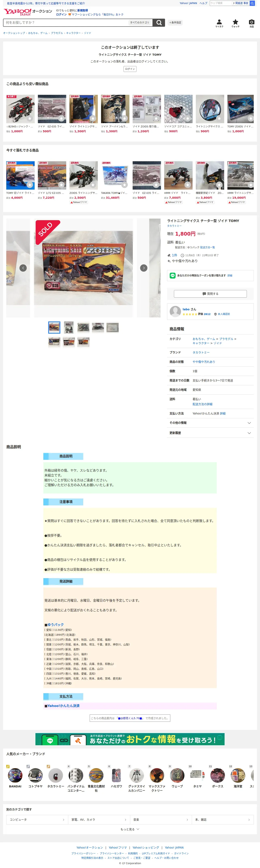The height and width of the screenshot is (868, 260).
Task: Expand the その他の情報 section
Action: point(210,423)
